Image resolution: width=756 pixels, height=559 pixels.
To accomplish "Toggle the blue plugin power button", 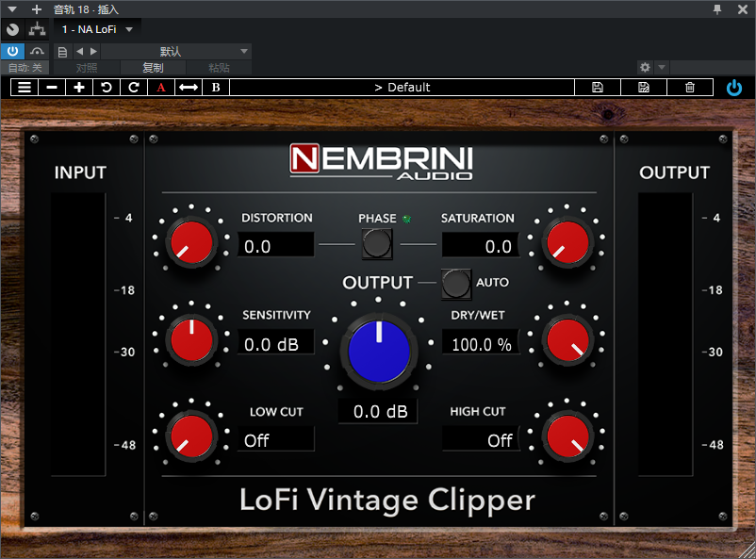I will pos(733,88).
